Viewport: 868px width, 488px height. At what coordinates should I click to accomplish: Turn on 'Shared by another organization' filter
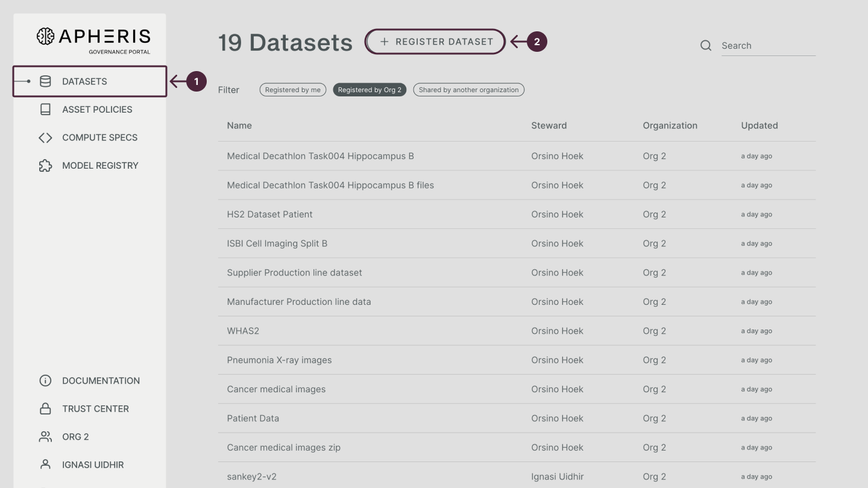coord(468,89)
